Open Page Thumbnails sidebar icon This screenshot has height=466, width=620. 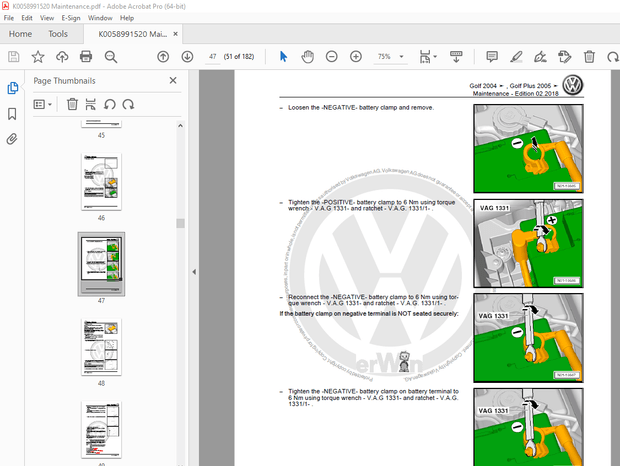coord(12,88)
